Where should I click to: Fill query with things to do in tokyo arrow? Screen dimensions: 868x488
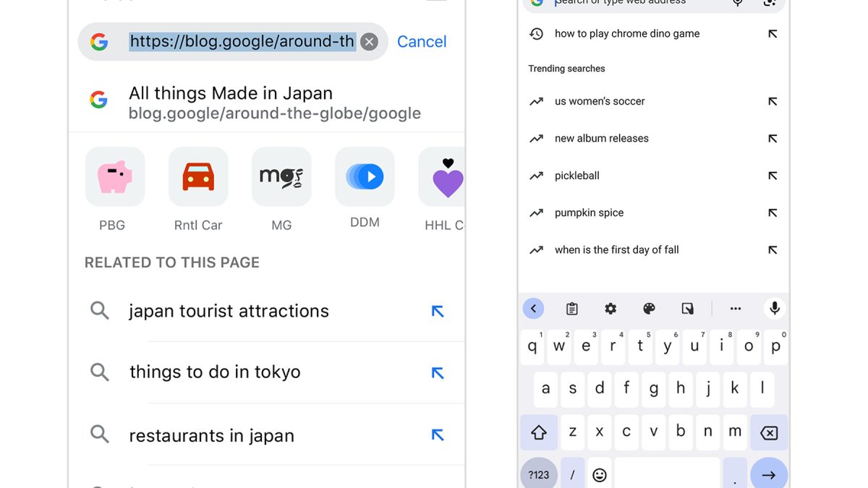pos(437,373)
